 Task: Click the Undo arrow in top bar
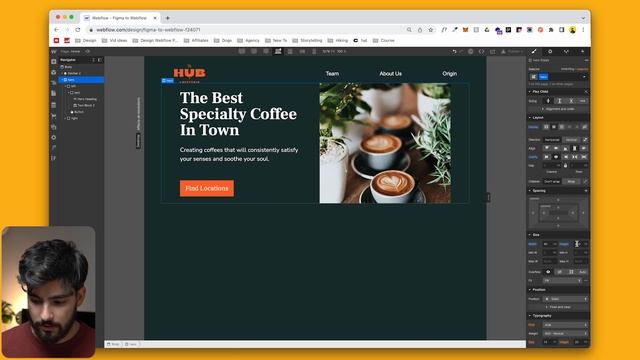(454, 51)
